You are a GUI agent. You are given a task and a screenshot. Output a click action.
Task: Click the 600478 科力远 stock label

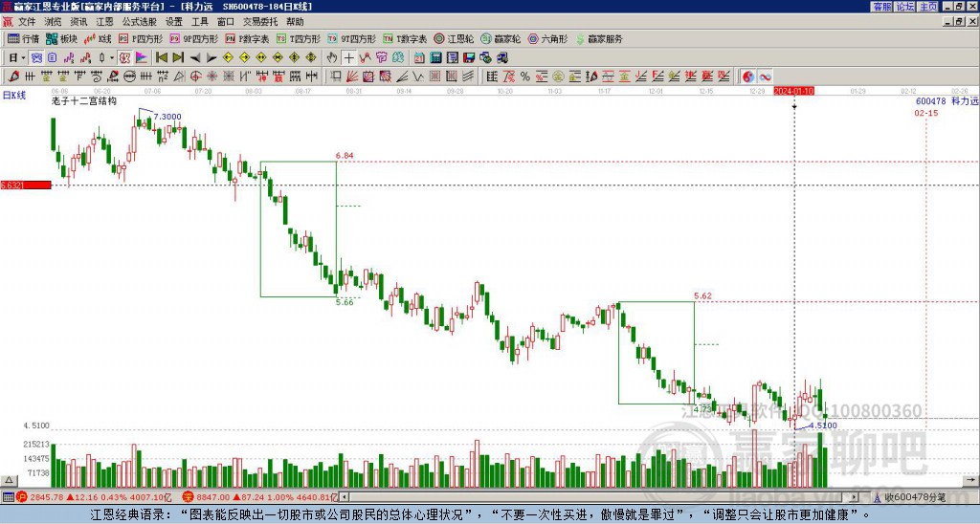(947, 100)
